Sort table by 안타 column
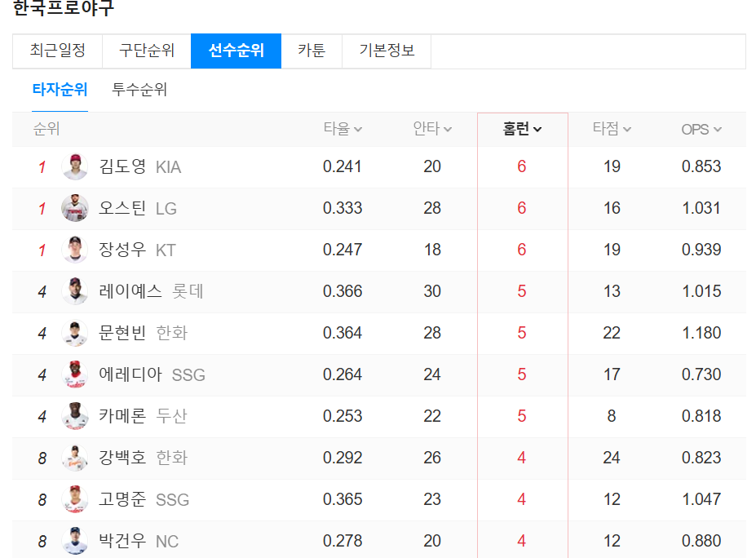 [x=432, y=129]
